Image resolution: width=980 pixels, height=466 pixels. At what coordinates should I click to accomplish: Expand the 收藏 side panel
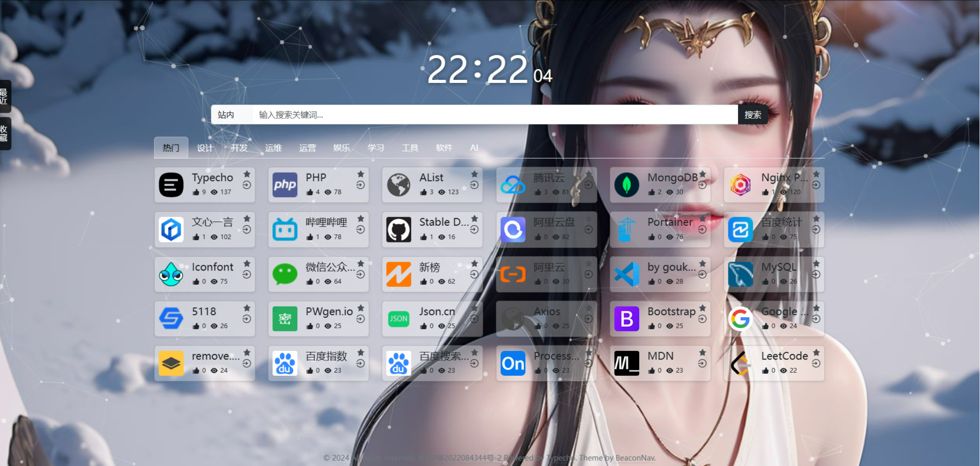5,134
